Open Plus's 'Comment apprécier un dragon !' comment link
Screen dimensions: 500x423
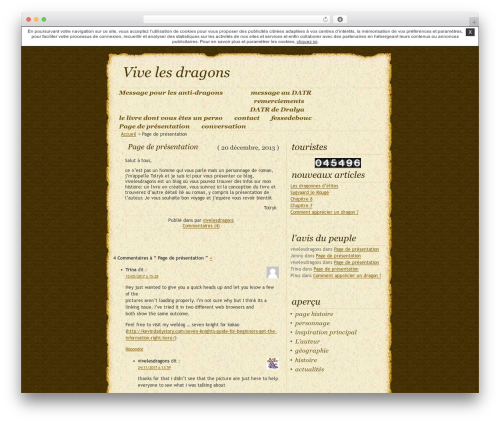coord(347,276)
